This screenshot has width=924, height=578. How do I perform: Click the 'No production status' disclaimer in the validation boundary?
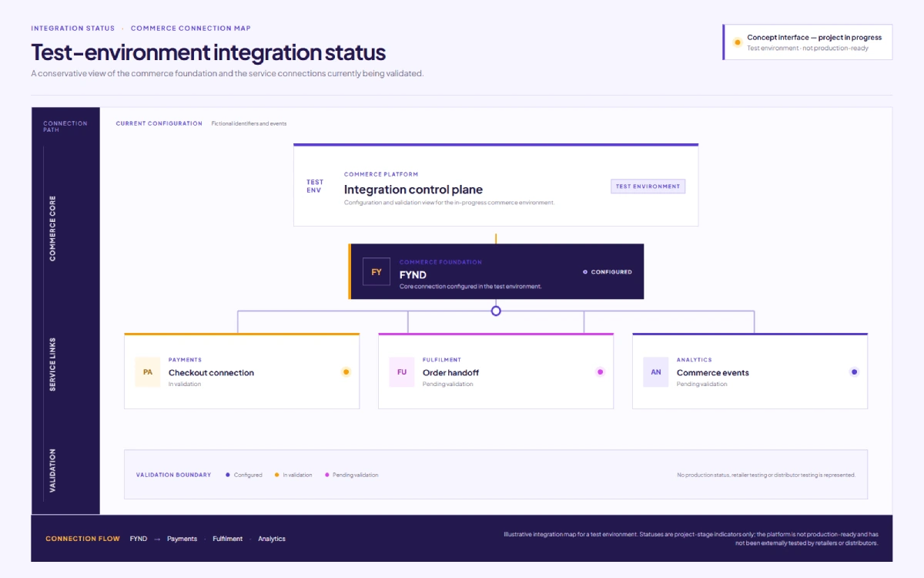coord(766,475)
